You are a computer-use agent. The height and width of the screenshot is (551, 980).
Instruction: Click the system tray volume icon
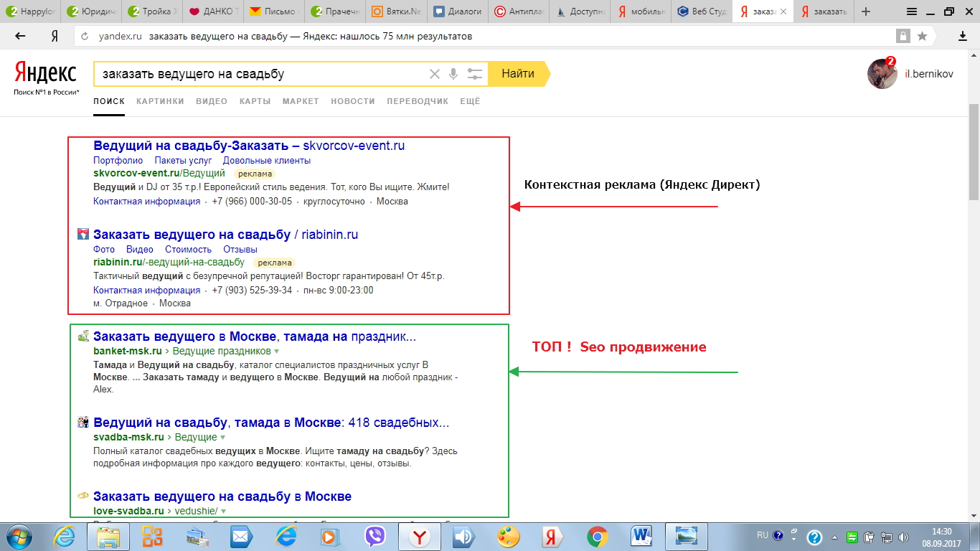pos(903,537)
